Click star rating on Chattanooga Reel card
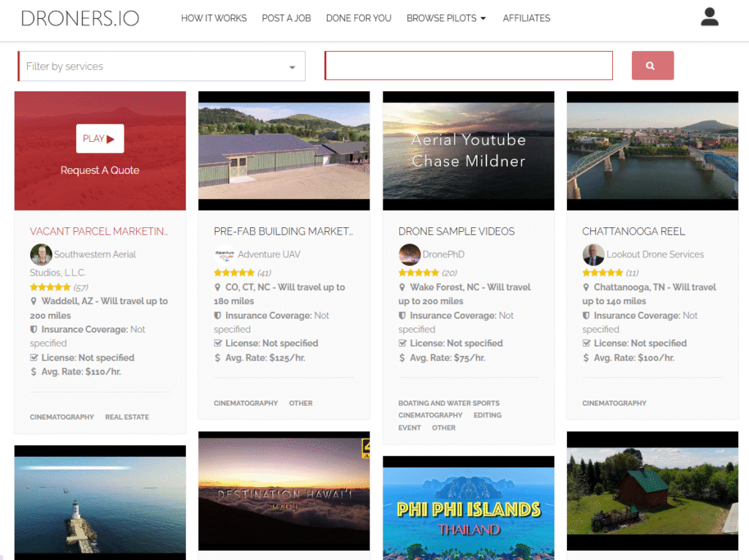Screen dimensions: 749x560 (602, 273)
